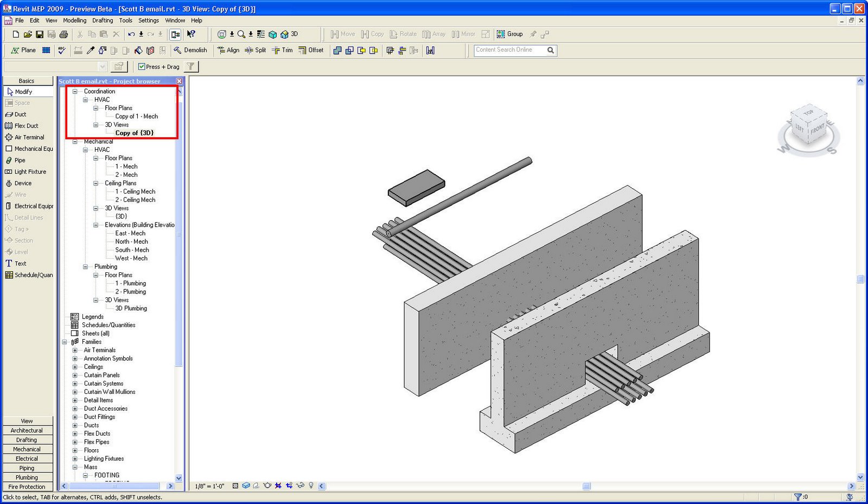This screenshot has width=868, height=504.
Task: Open the Settings menu
Action: coord(149,21)
